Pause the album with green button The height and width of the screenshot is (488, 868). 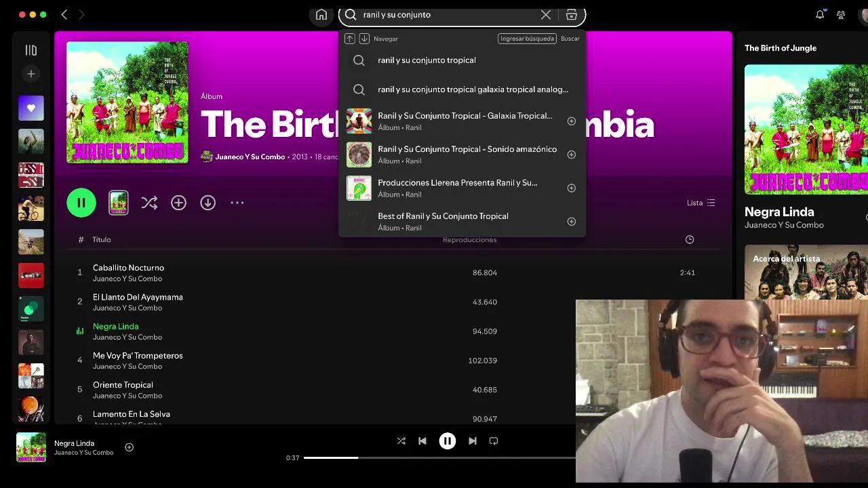coord(81,203)
